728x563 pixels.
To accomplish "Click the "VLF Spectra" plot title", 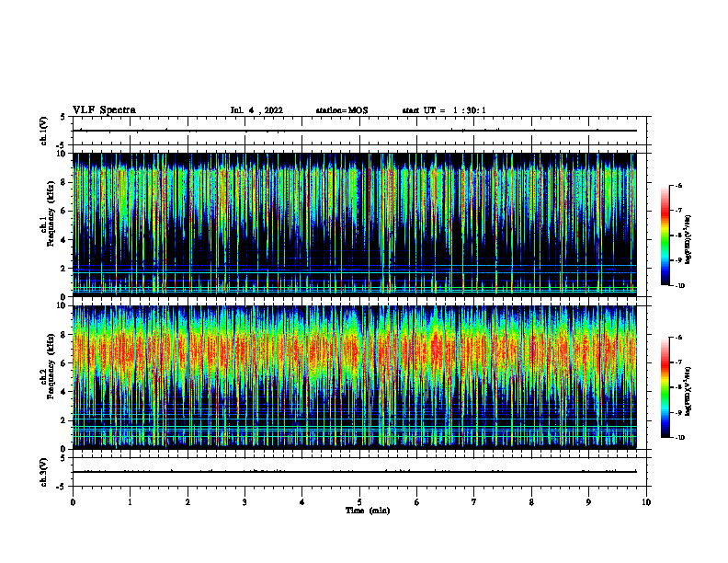I will [104, 110].
